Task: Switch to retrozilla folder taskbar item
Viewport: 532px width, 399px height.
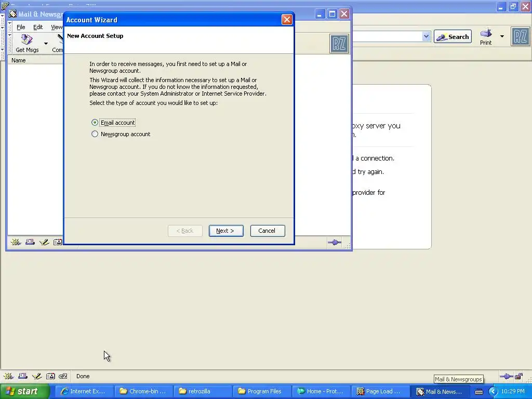Action: tap(202, 391)
